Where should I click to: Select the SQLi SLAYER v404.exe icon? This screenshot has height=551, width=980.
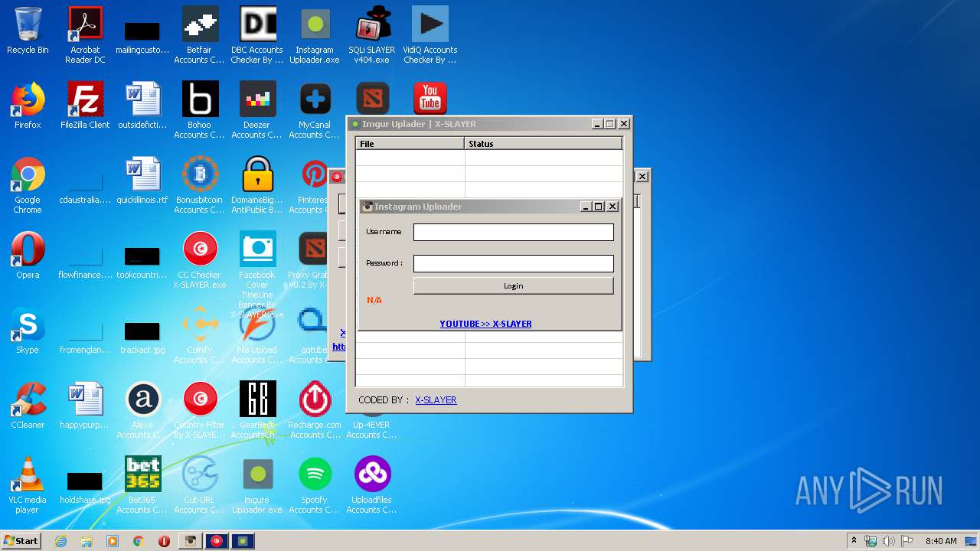click(x=372, y=35)
